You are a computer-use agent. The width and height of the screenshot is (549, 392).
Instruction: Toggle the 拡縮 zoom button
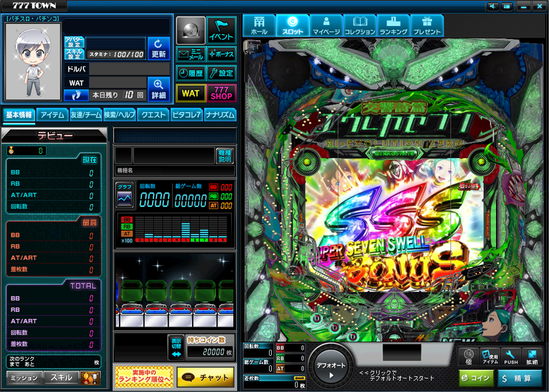click(532, 357)
